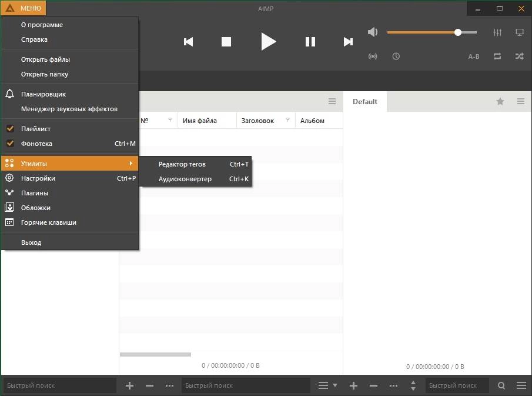Open the internet radio capture icon
The width and height of the screenshot is (532, 396).
point(373,56)
